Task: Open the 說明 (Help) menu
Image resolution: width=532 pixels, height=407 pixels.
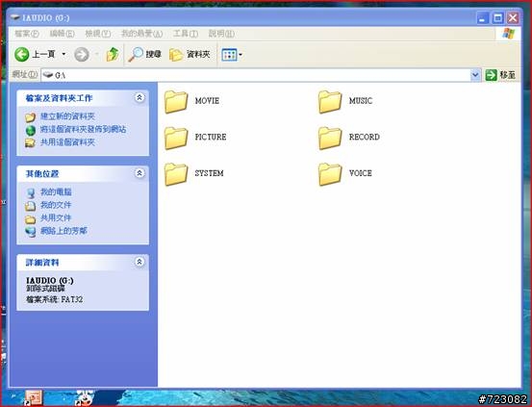Action: point(221,34)
